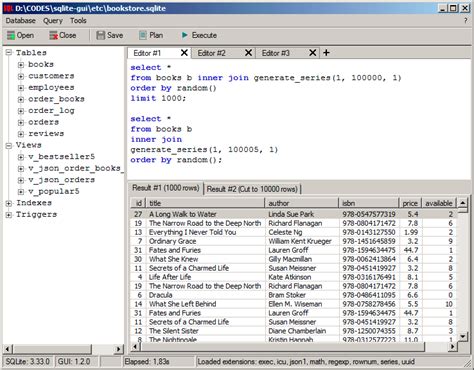Screen dimensions: 474x370
Task: Click the 'SQLite: 3.33.0' status bar field
Action: pyautogui.click(x=27, y=362)
